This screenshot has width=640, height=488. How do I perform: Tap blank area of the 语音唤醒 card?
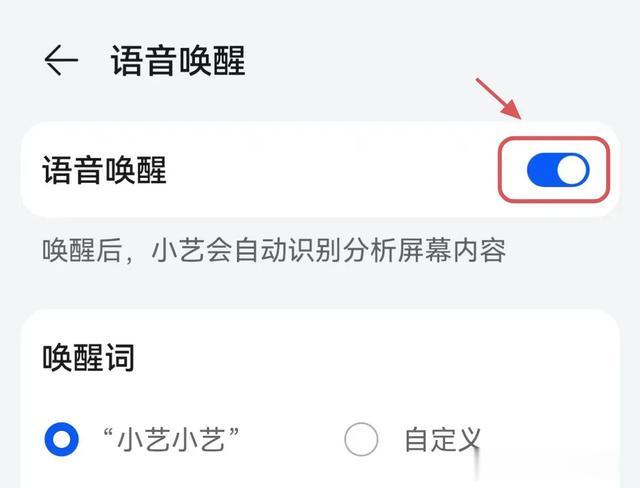click(x=327, y=170)
